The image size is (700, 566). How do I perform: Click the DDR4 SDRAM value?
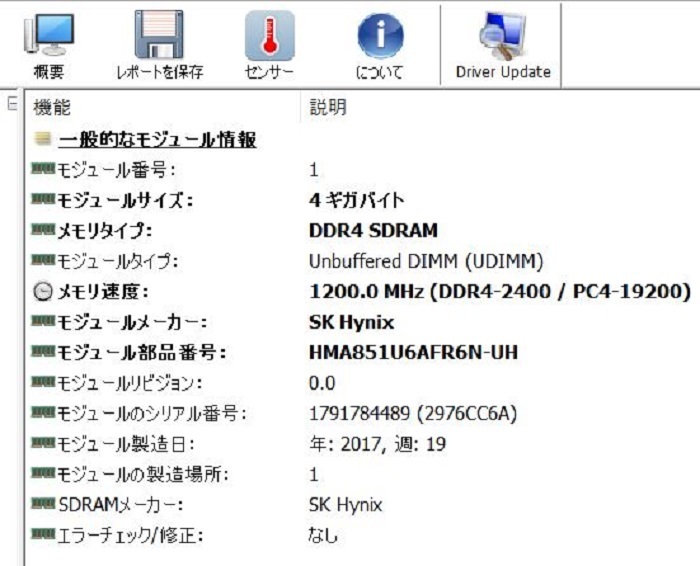click(x=373, y=230)
